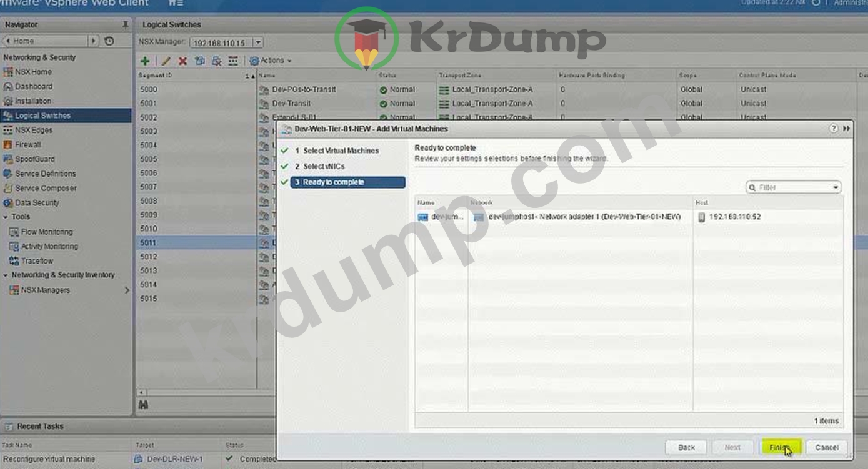Open Flow Monitoring tool

[x=46, y=232]
